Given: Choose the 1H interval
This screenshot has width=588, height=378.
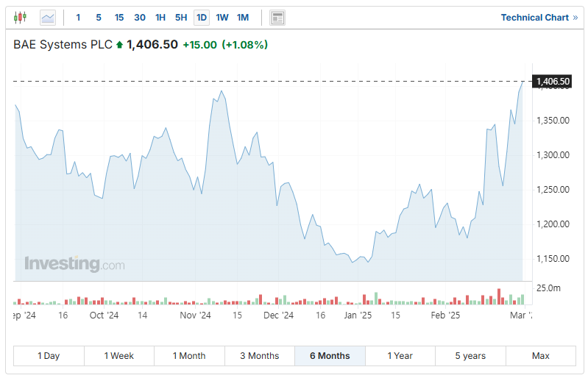Looking at the screenshot, I should 160,18.
